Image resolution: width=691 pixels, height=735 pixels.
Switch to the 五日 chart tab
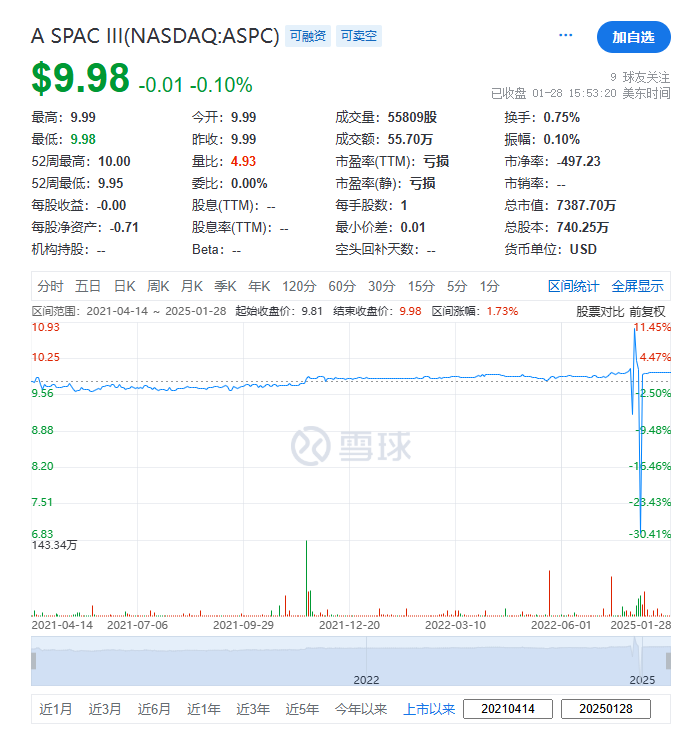[x=88, y=286]
